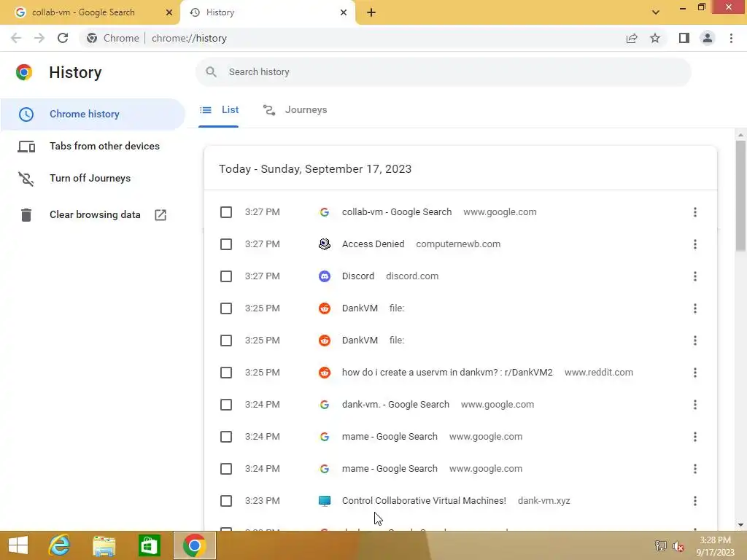Click the magnifier icon in Search history
Screen dimensions: 747x560
211,72
